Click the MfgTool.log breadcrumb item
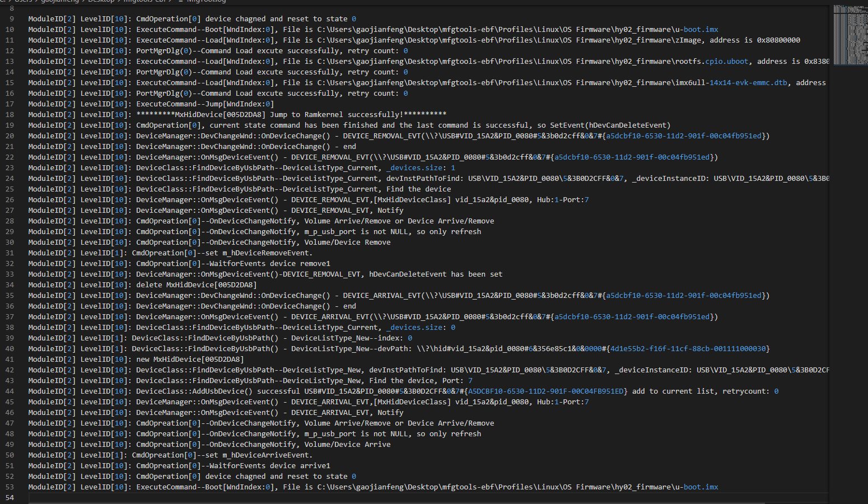Viewport: 868px width, 504px height. 206,1
